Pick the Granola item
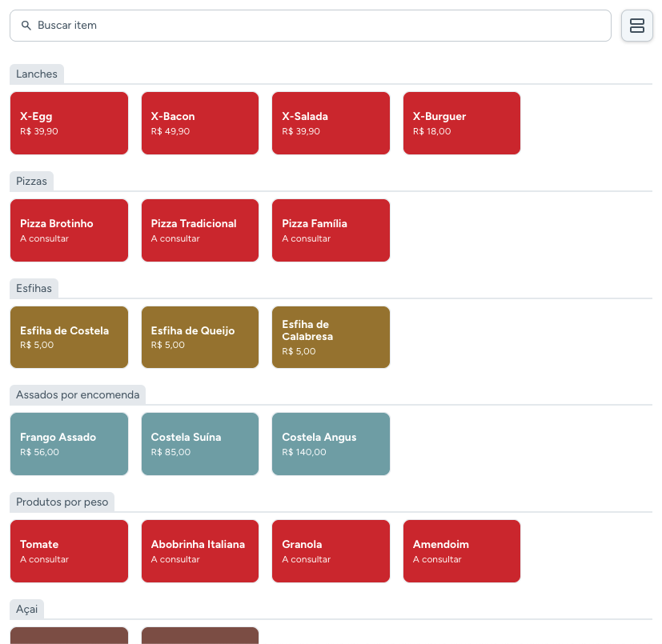Screen dimensions: 662x644 coord(331,551)
